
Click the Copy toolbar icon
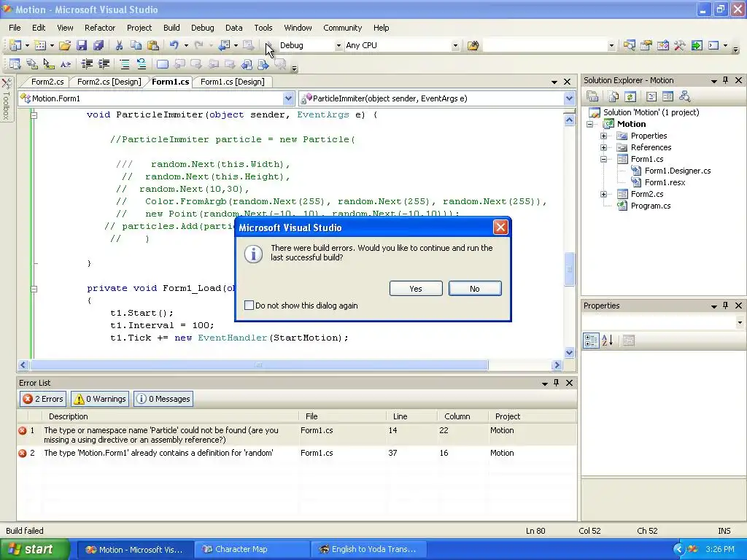coord(136,45)
